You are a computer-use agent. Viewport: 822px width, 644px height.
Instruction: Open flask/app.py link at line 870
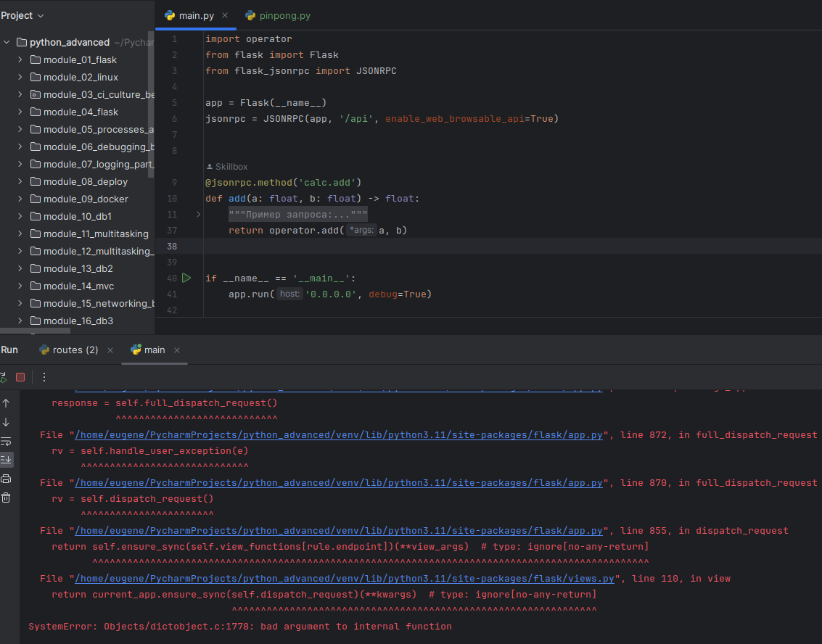tap(339, 482)
